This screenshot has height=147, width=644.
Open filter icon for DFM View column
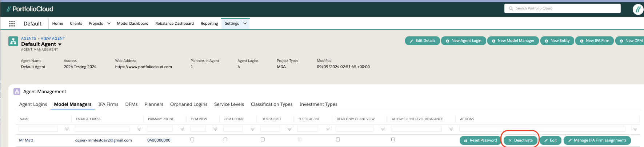[215, 129]
